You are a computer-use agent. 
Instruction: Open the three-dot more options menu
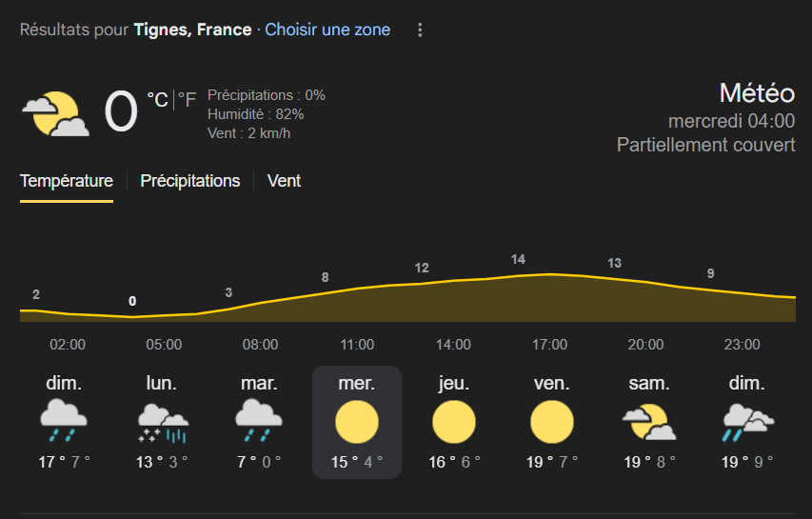coord(420,30)
